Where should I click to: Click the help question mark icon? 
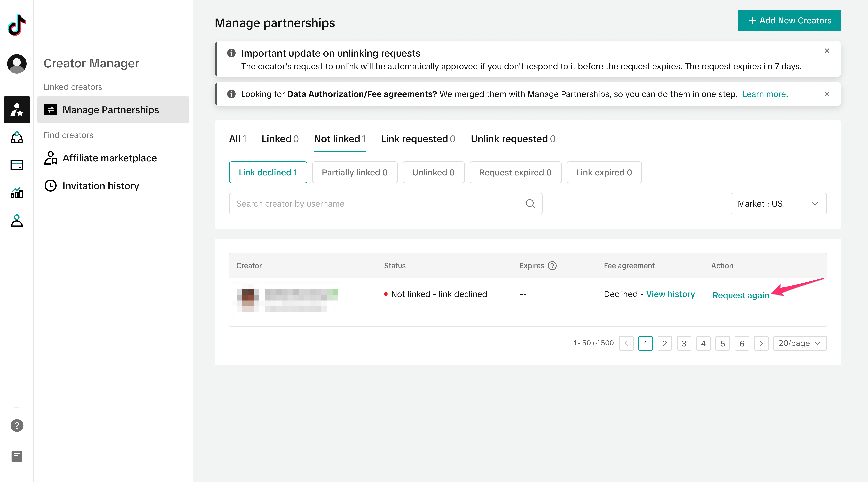[x=17, y=425]
